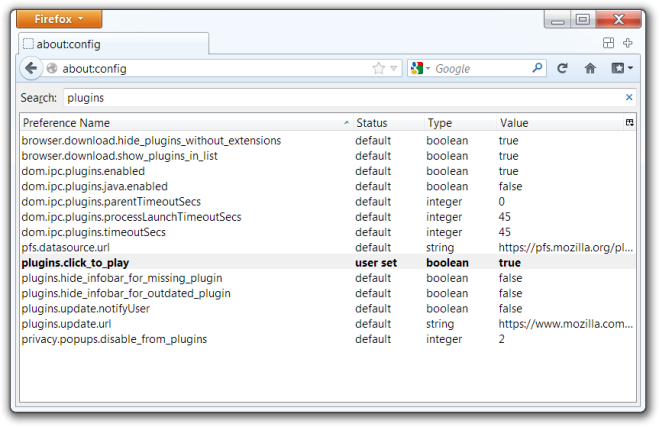Select browser.download.show_plugins_in_list preference
Viewport: 660px width, 427px height.
(327, 156)
